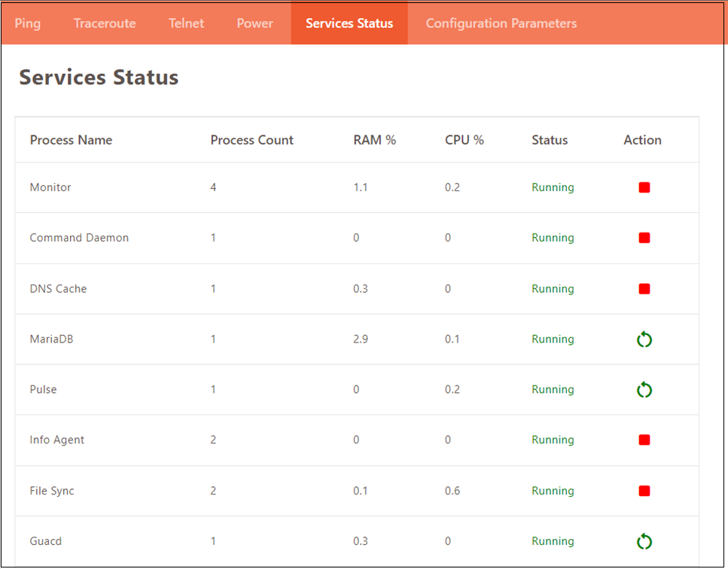This screenshot has height=569, width=728.
Task: Stop the Info Agent service
Action: (644, 440)
